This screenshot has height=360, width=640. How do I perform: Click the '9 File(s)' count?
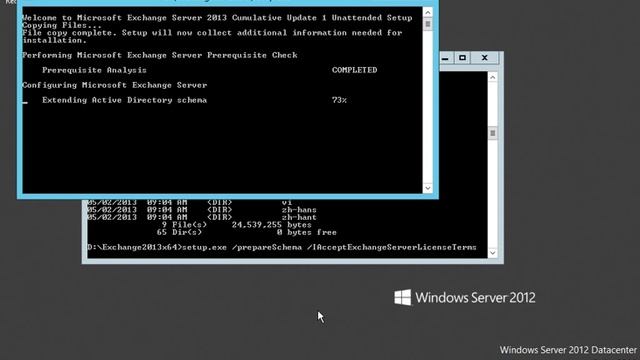pyautogui.click(x=184, y=225)
